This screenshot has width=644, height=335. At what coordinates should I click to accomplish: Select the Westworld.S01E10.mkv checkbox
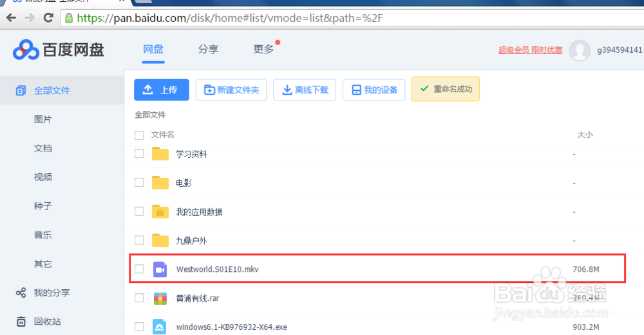tap(139, 269)
